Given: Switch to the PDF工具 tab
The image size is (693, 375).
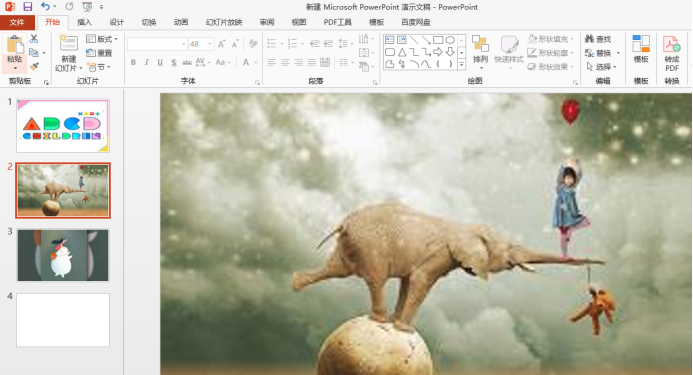Looking at the screenshot, I should (338, 22).
